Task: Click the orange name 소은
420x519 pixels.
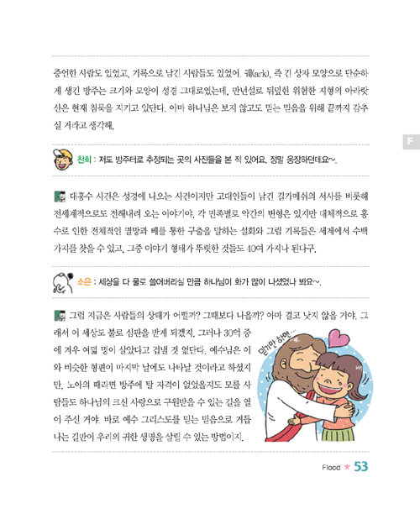Action: pos(84,282)
